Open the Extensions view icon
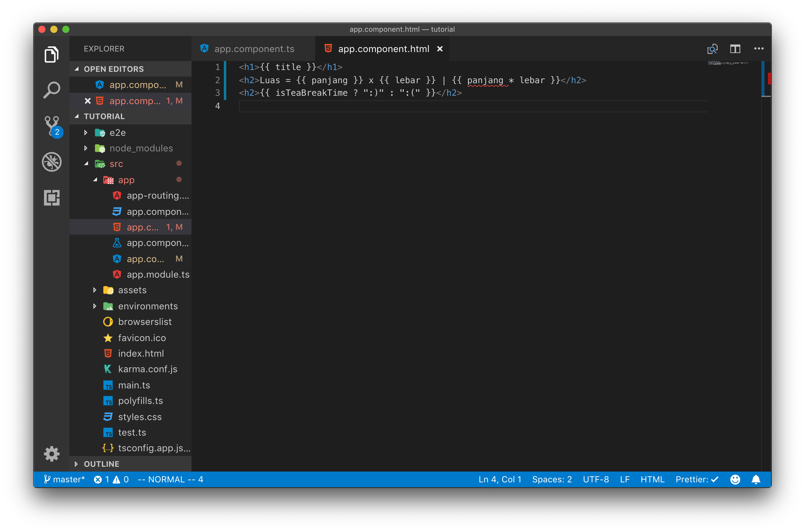 click(x=51, y=197)
